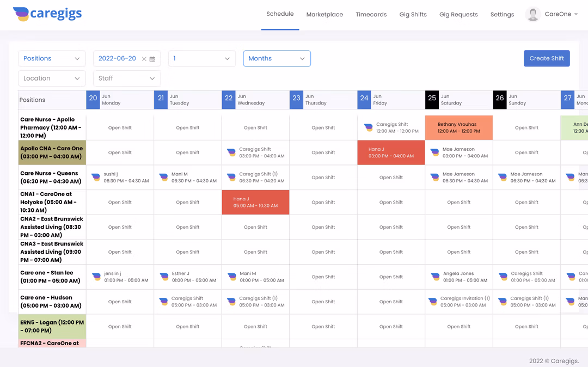Viewport: 588px width, 367px height.
Task: Click Tuesday Open Shift for ERN5 Logan
Action: pyautogui.click(x=187, y=327)
